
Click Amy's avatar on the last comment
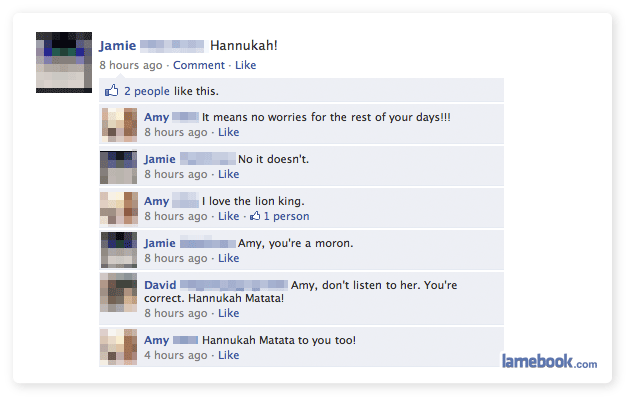pyautogui.click(x=119, y=347)
